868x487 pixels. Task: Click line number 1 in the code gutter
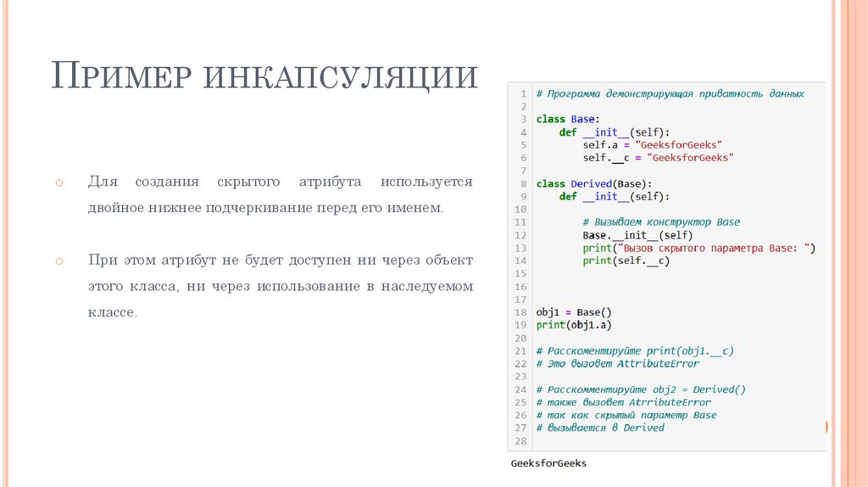523,93
